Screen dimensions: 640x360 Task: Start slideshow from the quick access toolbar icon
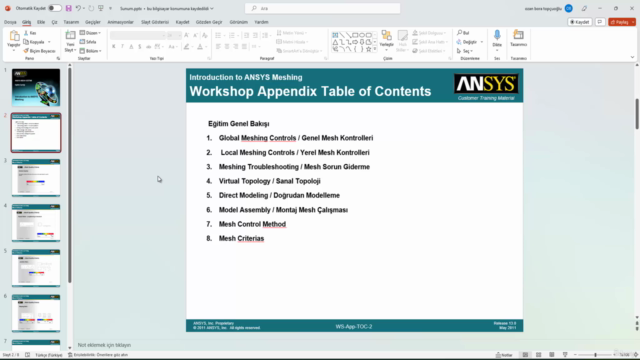(x=101, y=8)
